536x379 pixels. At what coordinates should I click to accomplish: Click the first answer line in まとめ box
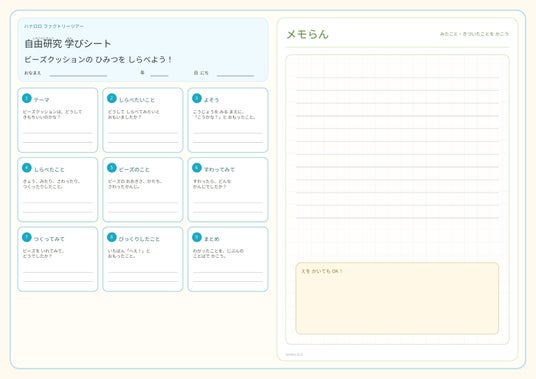(x=228, y=272)
